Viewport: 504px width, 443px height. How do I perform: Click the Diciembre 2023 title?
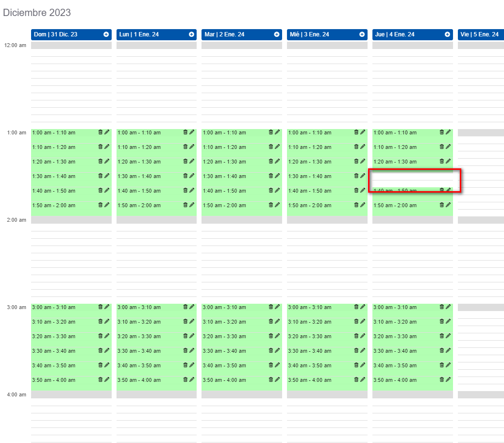(37, 13)
